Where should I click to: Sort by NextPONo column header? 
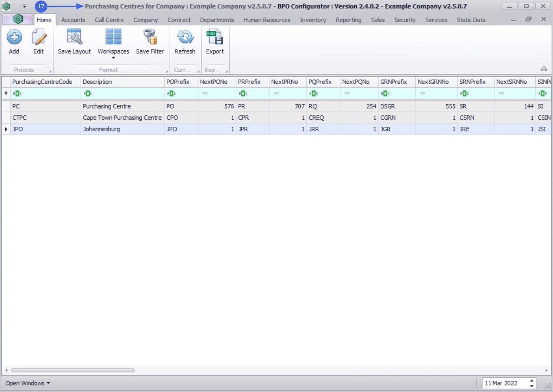217,82
